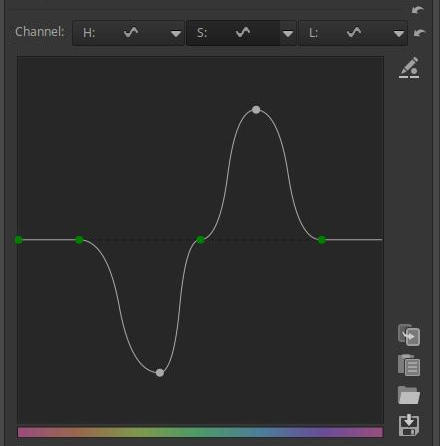Switch to the S channel curve
Image resolution: width=440 pixels, height=446 pixels.
(233, 33)
